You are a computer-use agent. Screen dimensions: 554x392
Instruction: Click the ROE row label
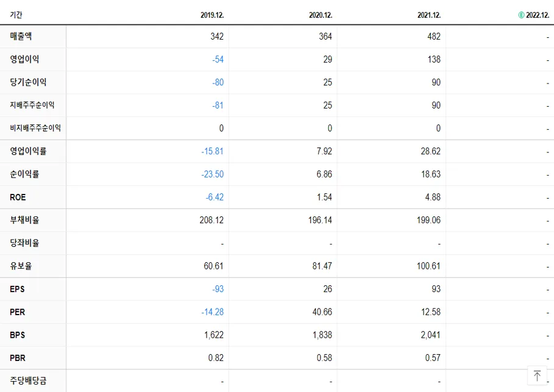18,198
